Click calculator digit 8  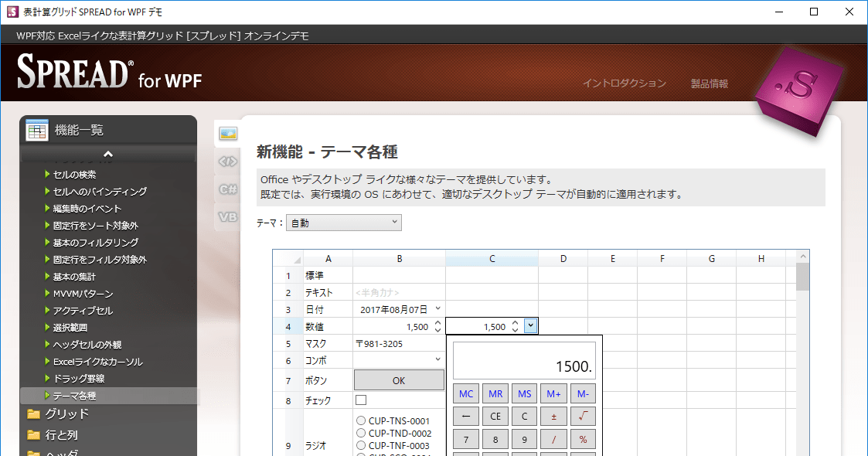click(495, 440)
